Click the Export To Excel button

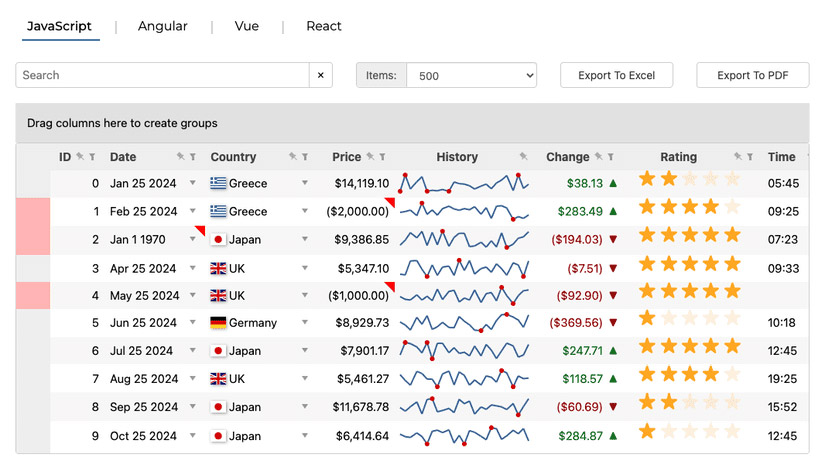click(616, 75)
